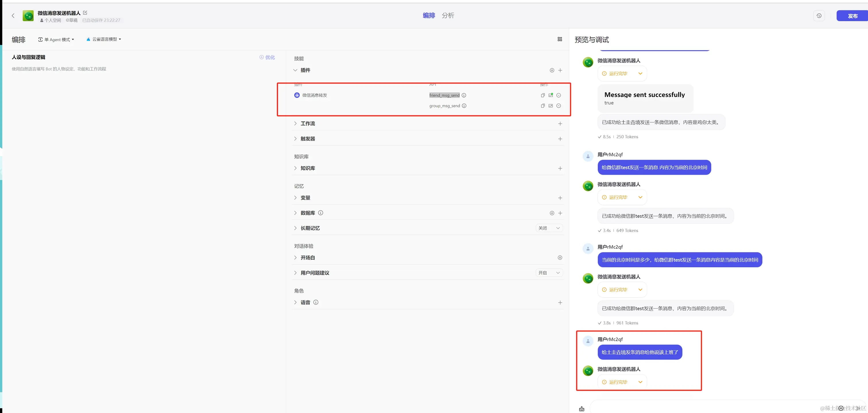Copy the friend_msg_send API
This screenshot has width=868, height=413.
point(542,95)
